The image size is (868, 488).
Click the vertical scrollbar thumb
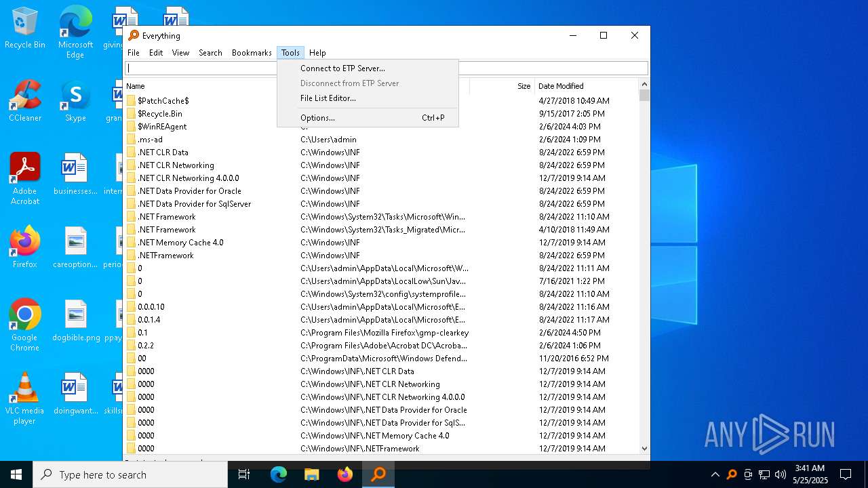tap(644, 95)
